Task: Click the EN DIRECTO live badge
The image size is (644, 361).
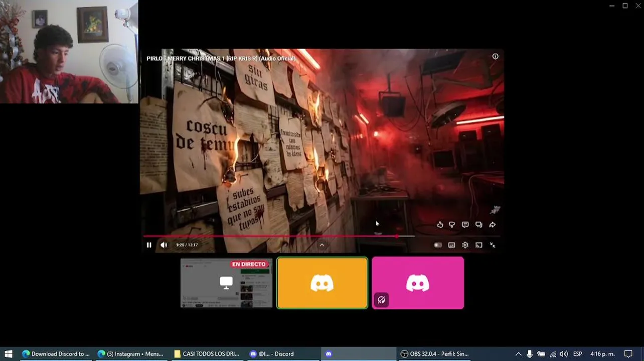Action: pyautogui.click(x=249, y=264)
